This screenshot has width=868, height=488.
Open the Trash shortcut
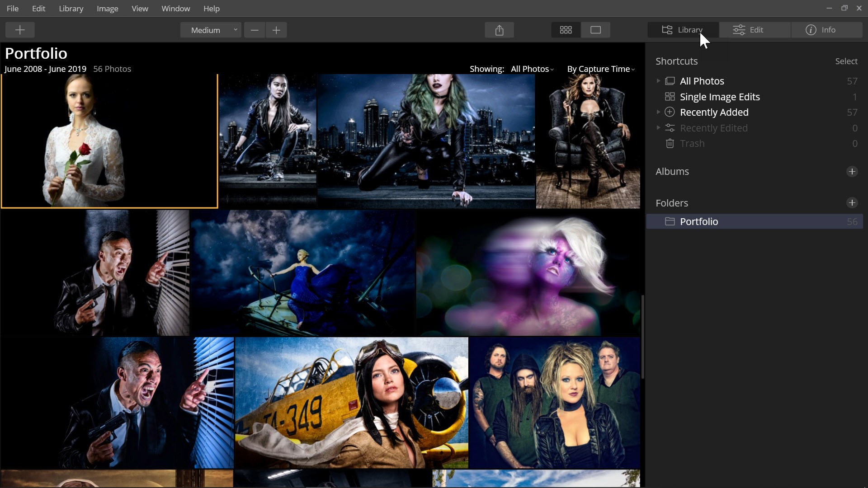(x=692, y=144)
